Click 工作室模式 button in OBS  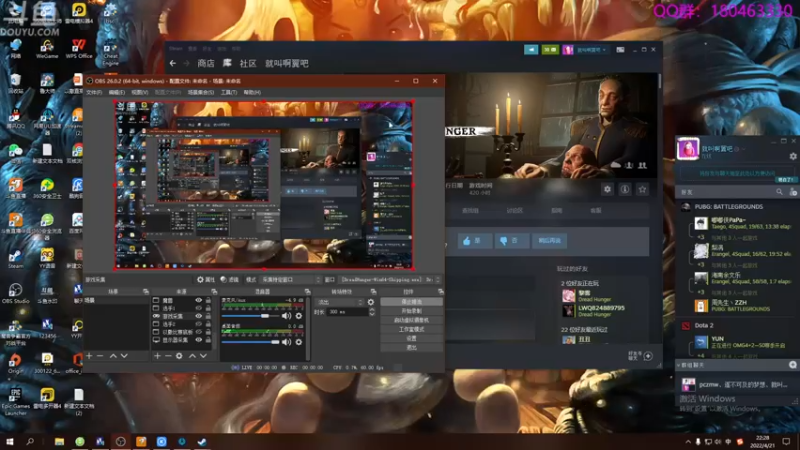coord(411,329)
